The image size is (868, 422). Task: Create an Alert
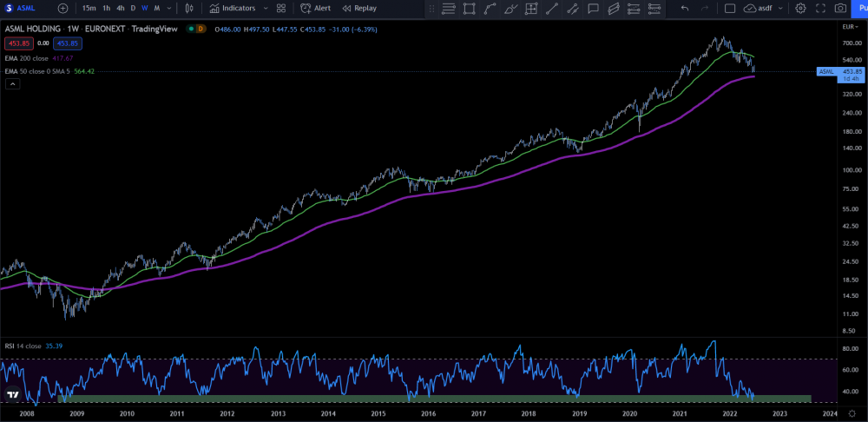(316, 9)
